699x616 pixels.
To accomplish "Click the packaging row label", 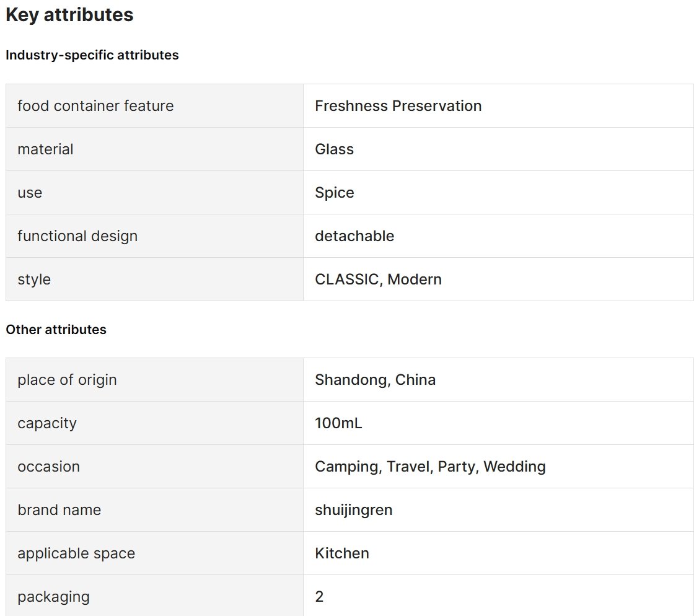I will pyautogui.click(x=53, y=596).
